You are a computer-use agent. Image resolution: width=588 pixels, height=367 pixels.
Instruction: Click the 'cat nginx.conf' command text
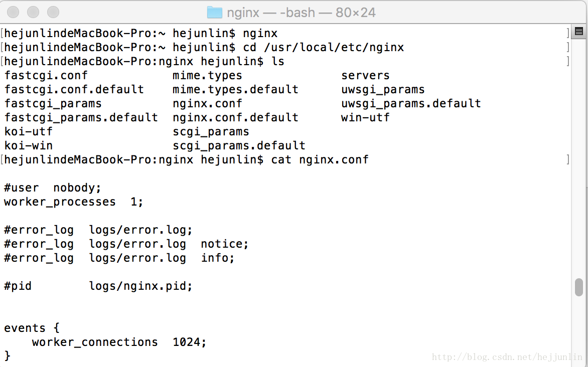click(320, 160)
